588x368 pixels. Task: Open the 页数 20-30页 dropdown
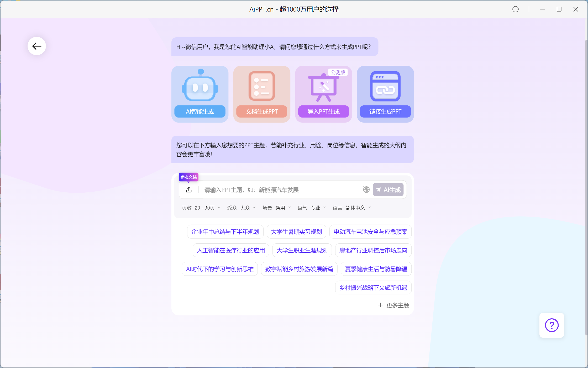click(x=201, y=208)
